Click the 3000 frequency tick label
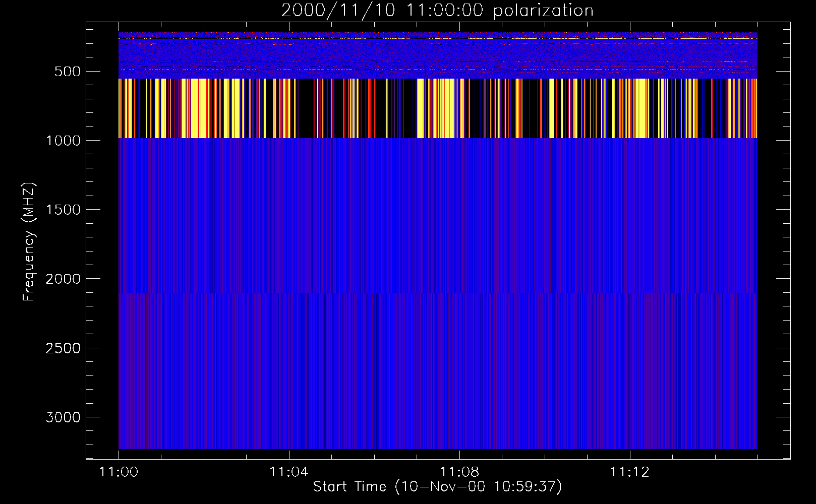Viewport: 816px width, 504px height. point(63,417)
